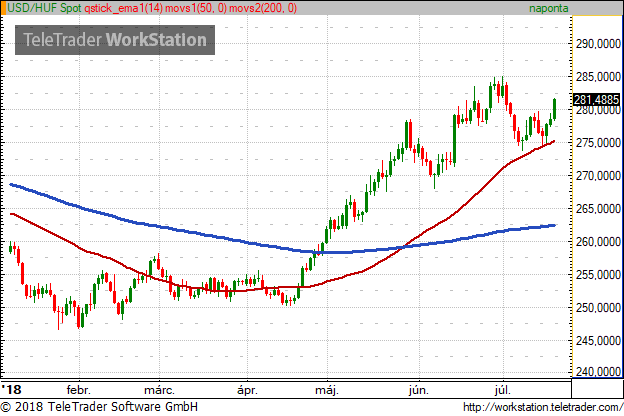Click the blue 200-day moving average line end

pyautogui.click(x=554, y=225)
